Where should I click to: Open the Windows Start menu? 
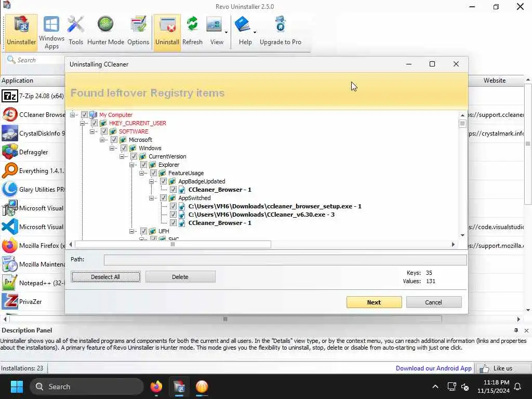tap(17, 387)
